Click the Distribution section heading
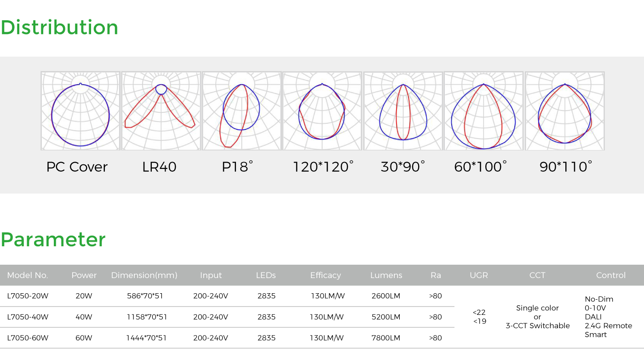The image size is (644, 354). 59,28
